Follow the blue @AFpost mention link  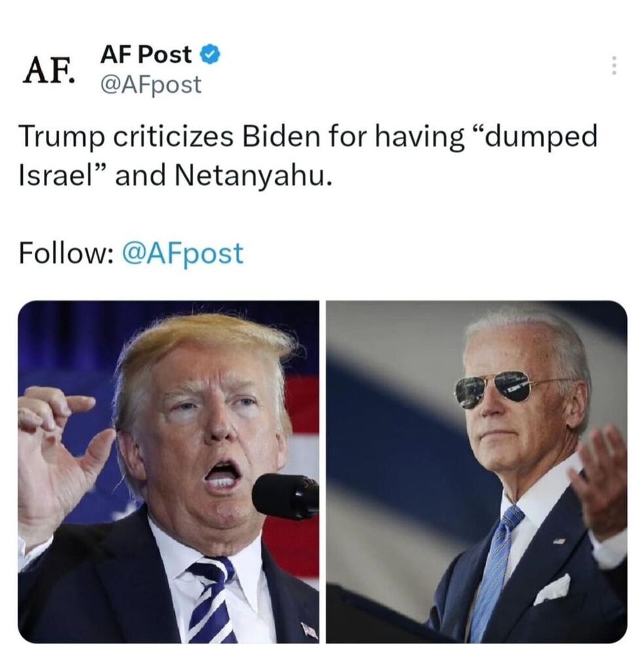point(183,253)
